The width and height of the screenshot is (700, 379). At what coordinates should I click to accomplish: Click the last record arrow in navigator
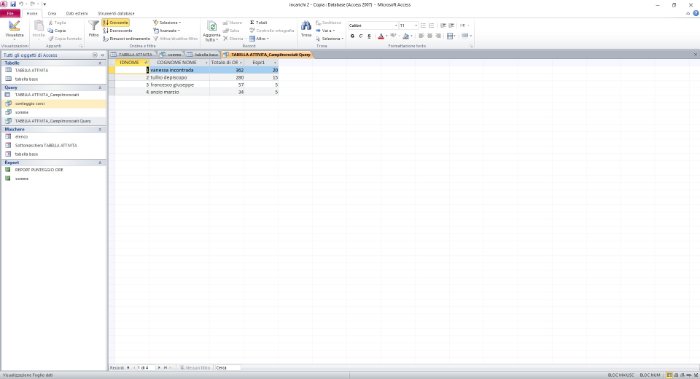pos(165,368)
